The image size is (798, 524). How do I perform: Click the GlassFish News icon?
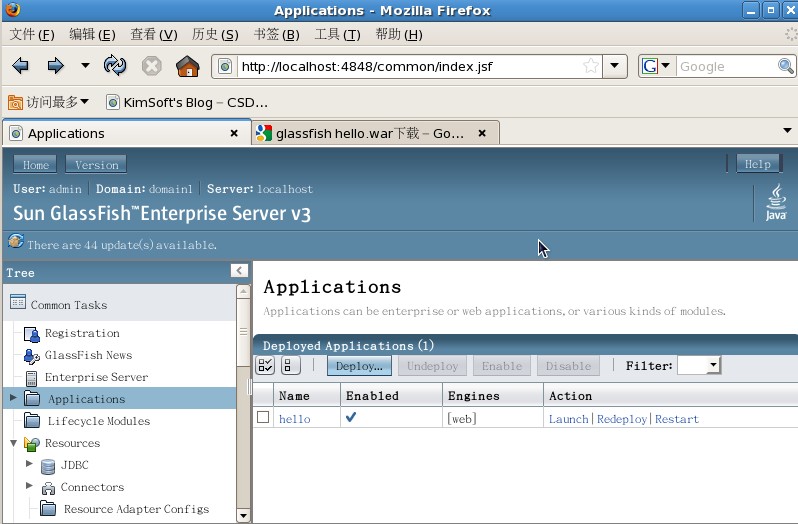(32, 356)
